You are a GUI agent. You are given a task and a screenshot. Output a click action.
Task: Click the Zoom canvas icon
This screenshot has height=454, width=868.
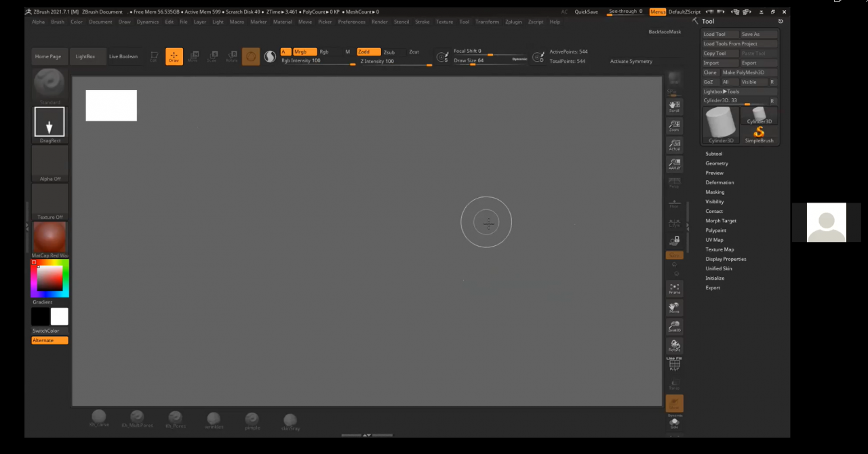tap(674, 125)
